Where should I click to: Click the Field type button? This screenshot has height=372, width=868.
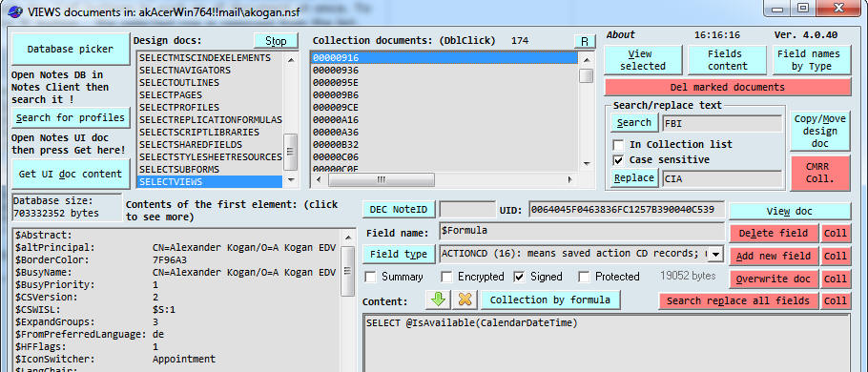(x=399, y=254)
